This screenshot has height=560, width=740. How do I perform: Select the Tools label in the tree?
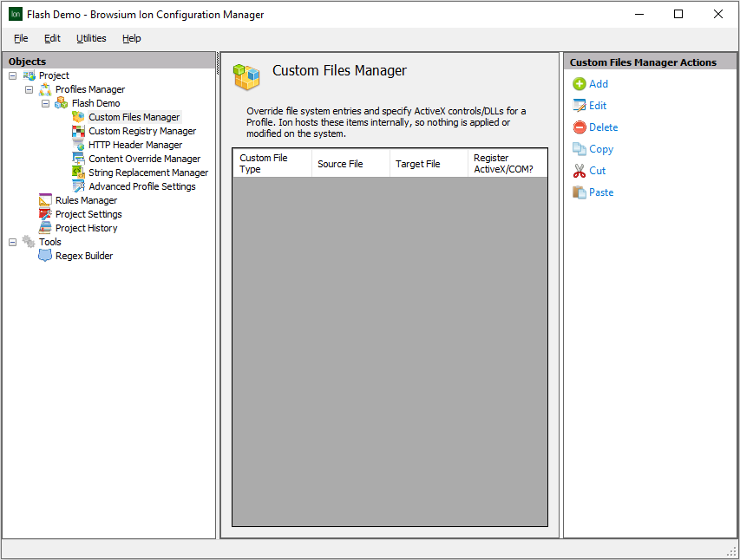[x=50, y=242]
